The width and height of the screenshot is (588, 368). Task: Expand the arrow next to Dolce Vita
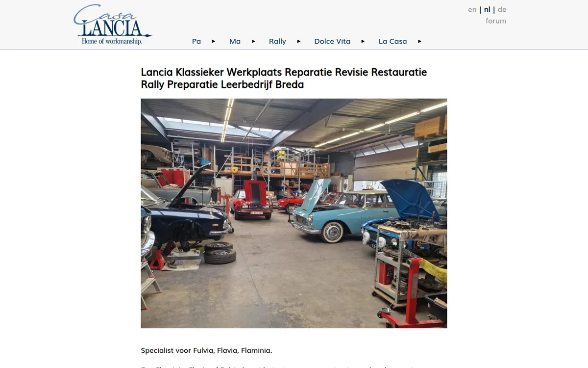point(363,41)
